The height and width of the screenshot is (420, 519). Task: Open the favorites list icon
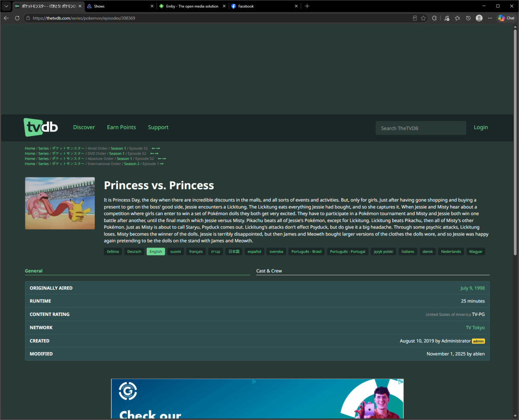click(457, 18)
